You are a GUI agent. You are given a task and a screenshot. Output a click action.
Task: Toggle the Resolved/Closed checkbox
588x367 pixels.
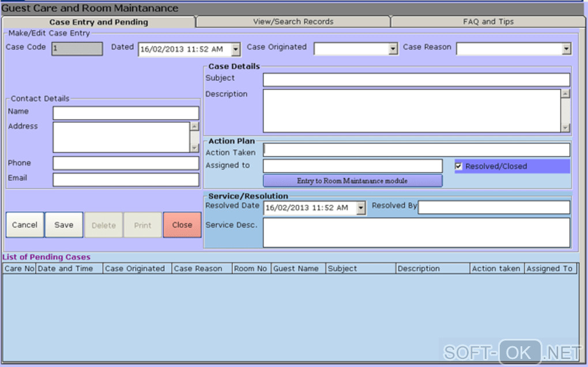pos(458,166)
